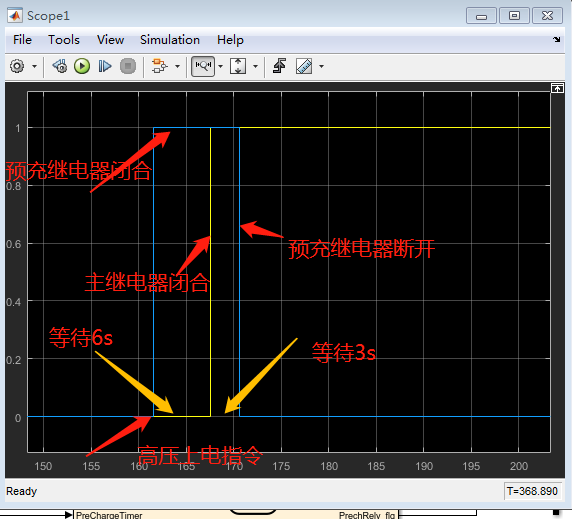
Task: Click the Step Back simulation icon
Action: tap(60, 66)
